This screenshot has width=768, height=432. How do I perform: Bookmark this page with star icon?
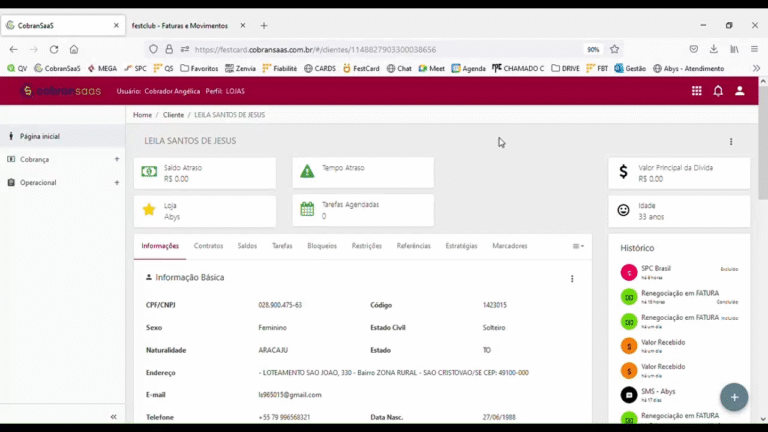(x=614, y=49)
